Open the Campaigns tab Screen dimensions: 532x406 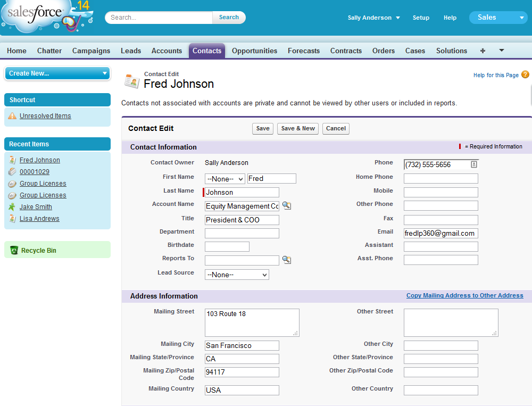pyautogui.click(x=92, y=51)
